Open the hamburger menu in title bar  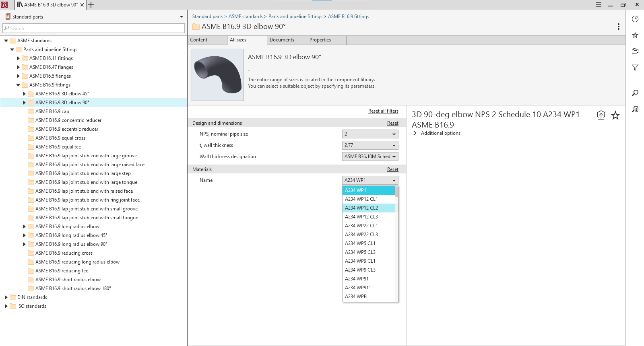(x=599, y=5)
